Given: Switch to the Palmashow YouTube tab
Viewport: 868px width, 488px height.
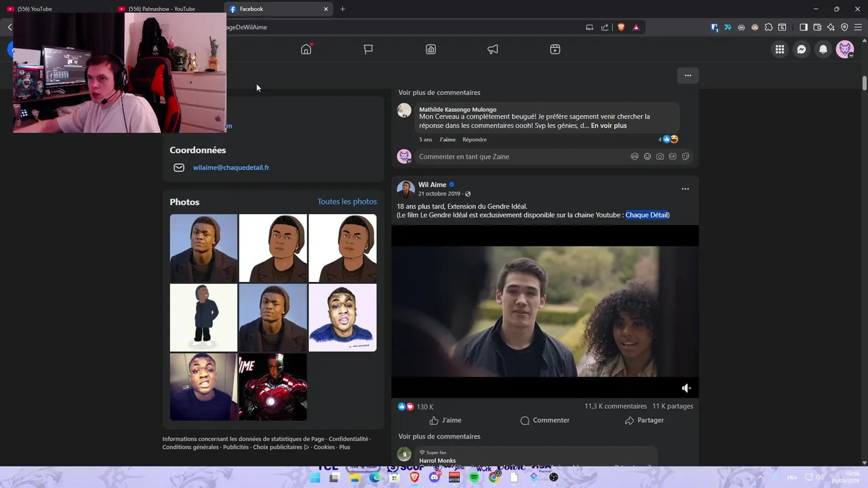Looking at the screenshot, I should coord(167,9).
